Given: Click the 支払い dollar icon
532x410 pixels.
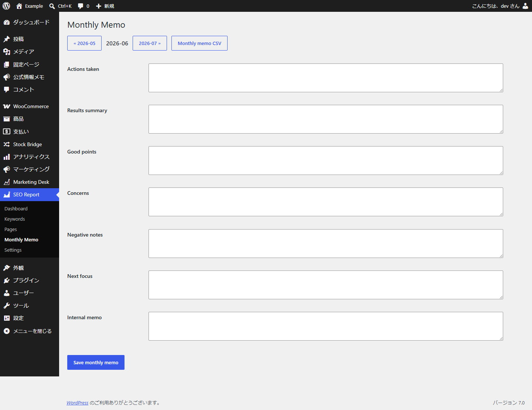Looking at the screenshot, I should click(x=7, y=131).
